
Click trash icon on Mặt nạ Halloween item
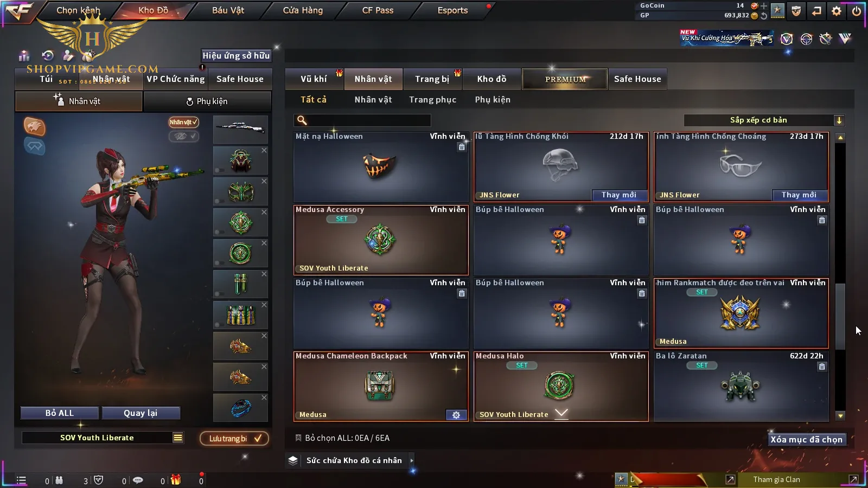462,147
